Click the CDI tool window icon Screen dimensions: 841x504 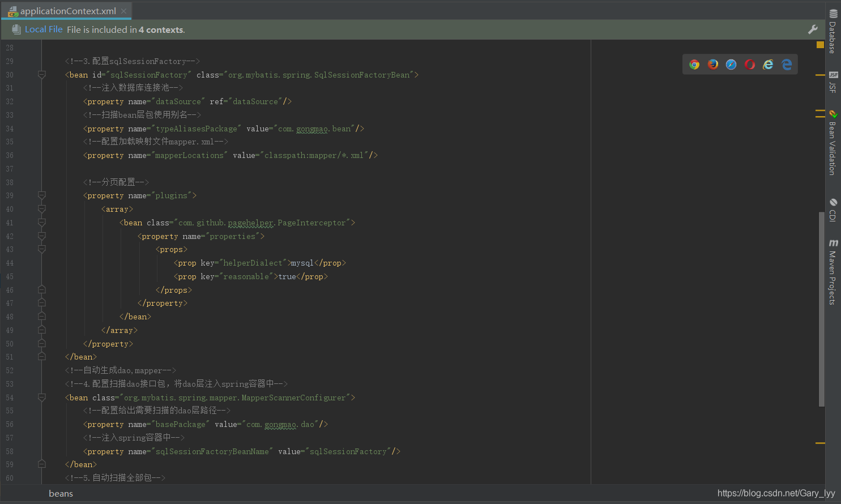click(833, 202)
